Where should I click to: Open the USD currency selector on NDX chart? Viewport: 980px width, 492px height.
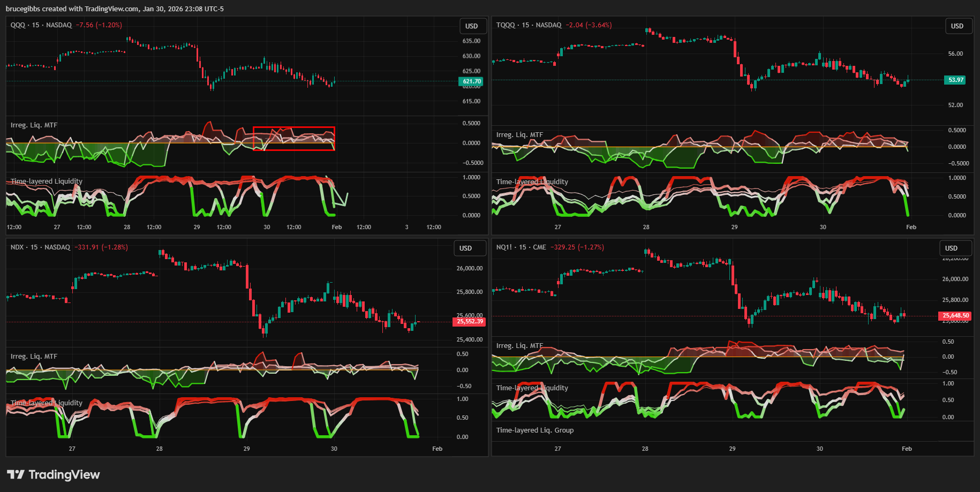(466, 248)
